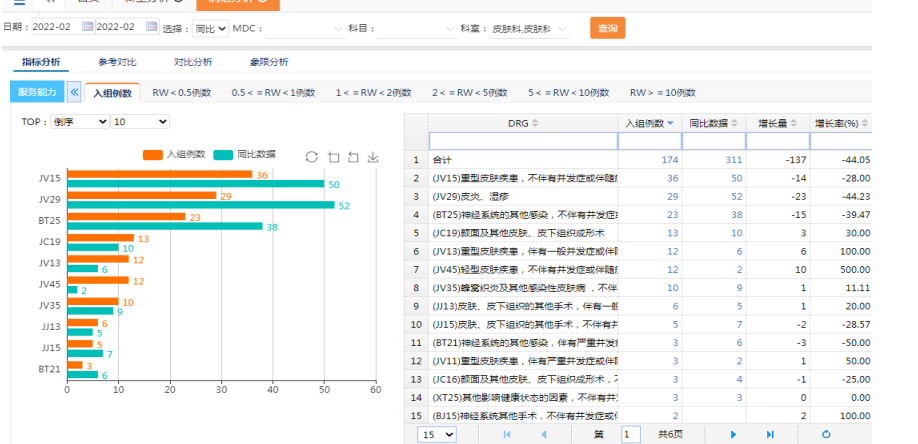
Task: Click the chart restore/refresh icon
Action: (x=312, y=156)
